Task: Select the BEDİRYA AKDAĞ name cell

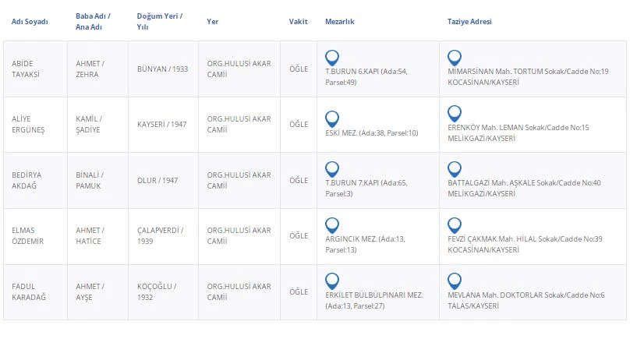Action: tap(27, 180)
